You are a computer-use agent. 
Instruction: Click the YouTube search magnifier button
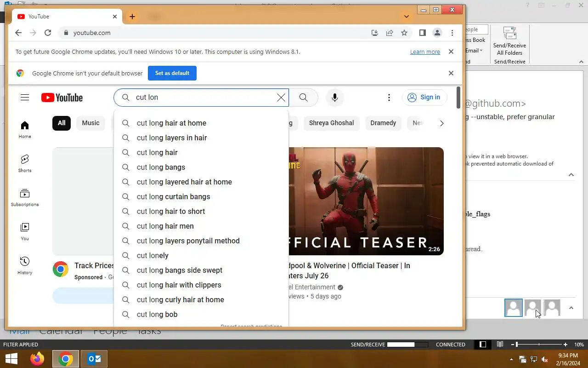point(304,98)
